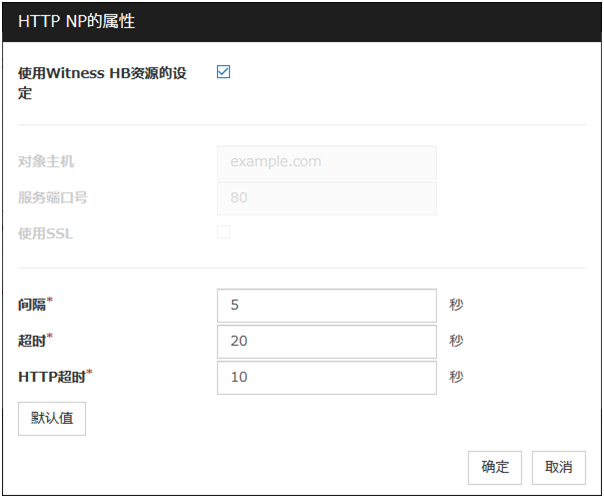Toggle the 使用SSL checkbox
604x498 pixels.
tap(224, 232)
